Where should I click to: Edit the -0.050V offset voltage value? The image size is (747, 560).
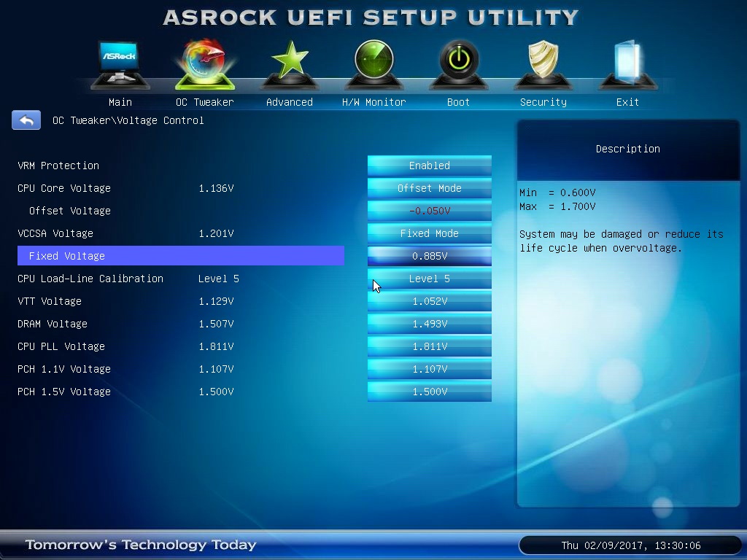click(429, 211)
